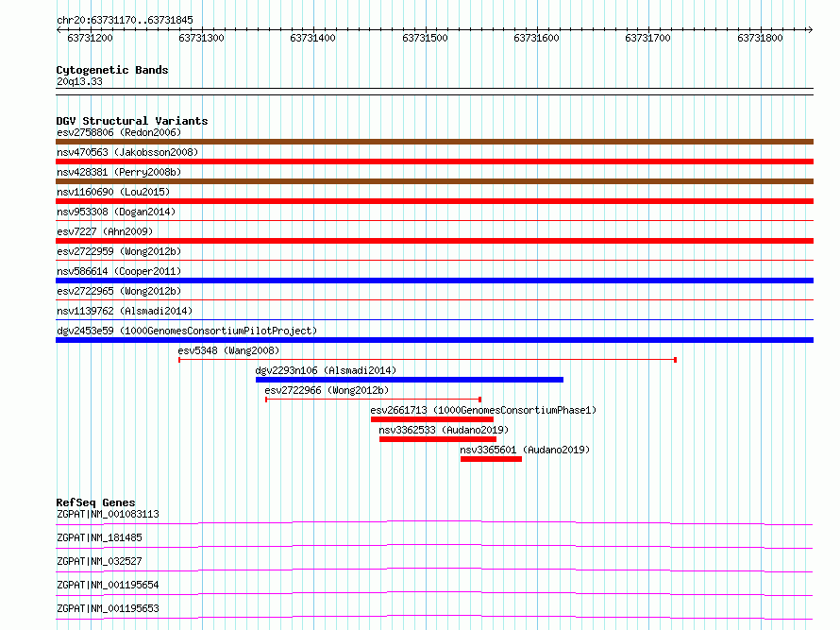Click the chr20:63731170..63731845 region label
Screen dimensions: 840x630
(125, 21)
